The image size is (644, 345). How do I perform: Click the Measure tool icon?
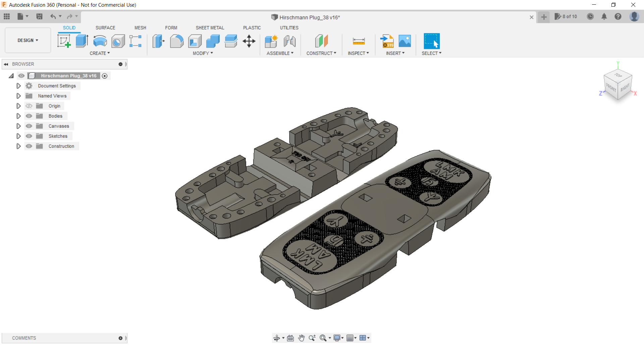pyautogui.click(x=359, y=41)
